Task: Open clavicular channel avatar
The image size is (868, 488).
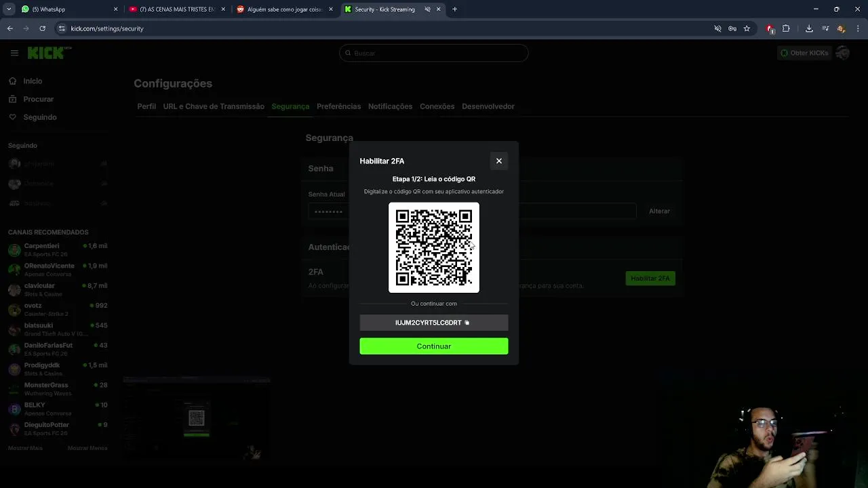Action: [x=14, y=289]
